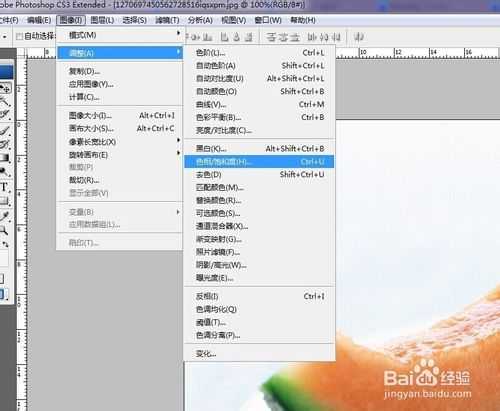
Task: Select the Type (T) tool
Action: [x=4, y=187]
